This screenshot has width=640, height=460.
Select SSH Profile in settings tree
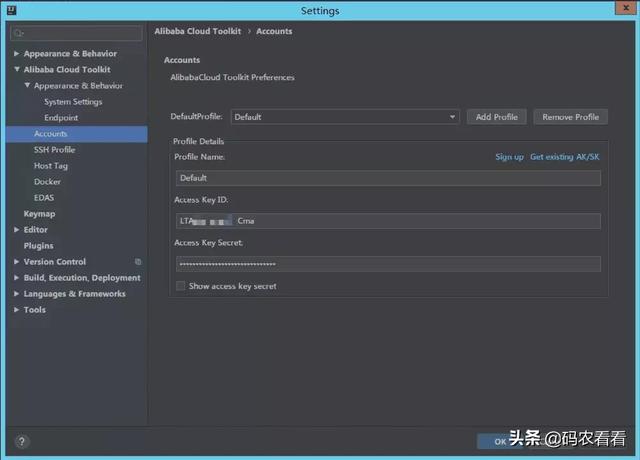pos(54,150)
